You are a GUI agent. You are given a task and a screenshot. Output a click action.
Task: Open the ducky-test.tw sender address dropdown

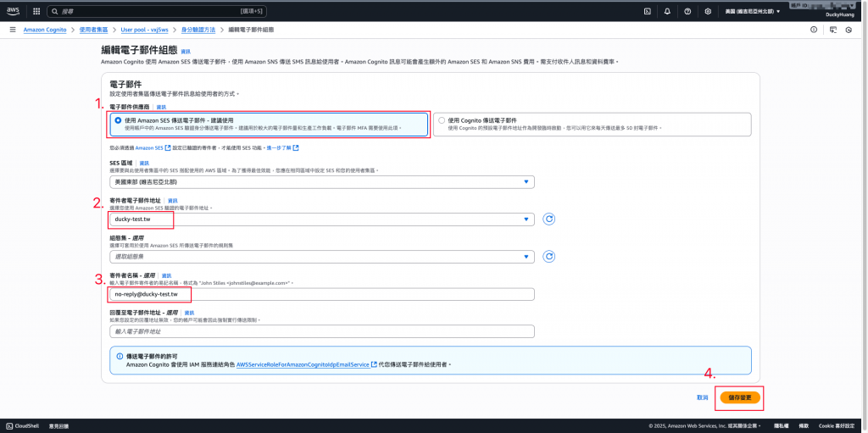(x=322, y=219)
